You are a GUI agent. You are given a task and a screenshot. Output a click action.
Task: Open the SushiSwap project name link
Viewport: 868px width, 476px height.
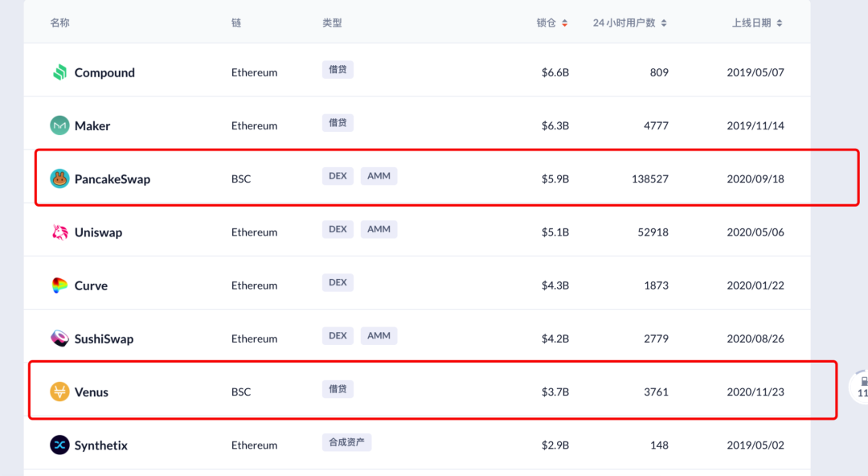click(104, 339)
